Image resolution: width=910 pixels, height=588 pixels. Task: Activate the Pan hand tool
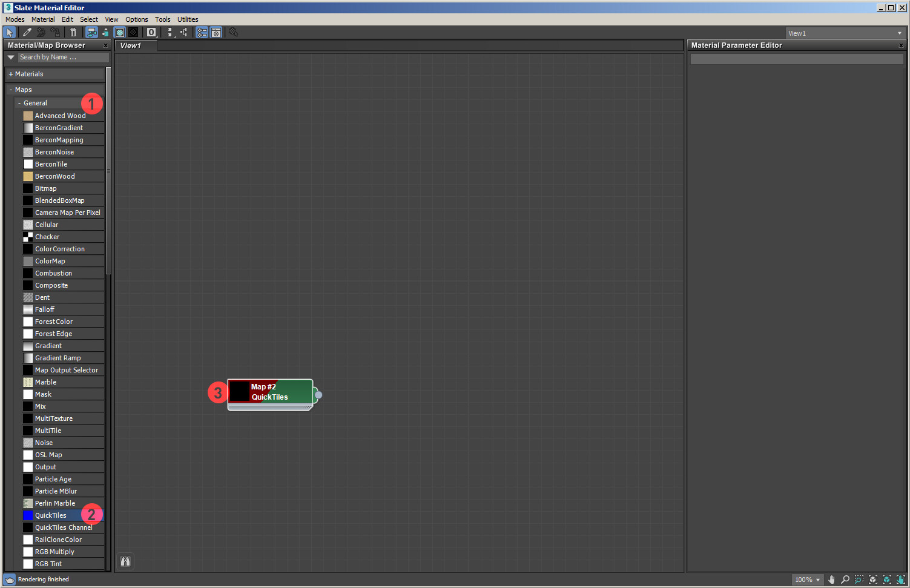(x=831, y=580)
